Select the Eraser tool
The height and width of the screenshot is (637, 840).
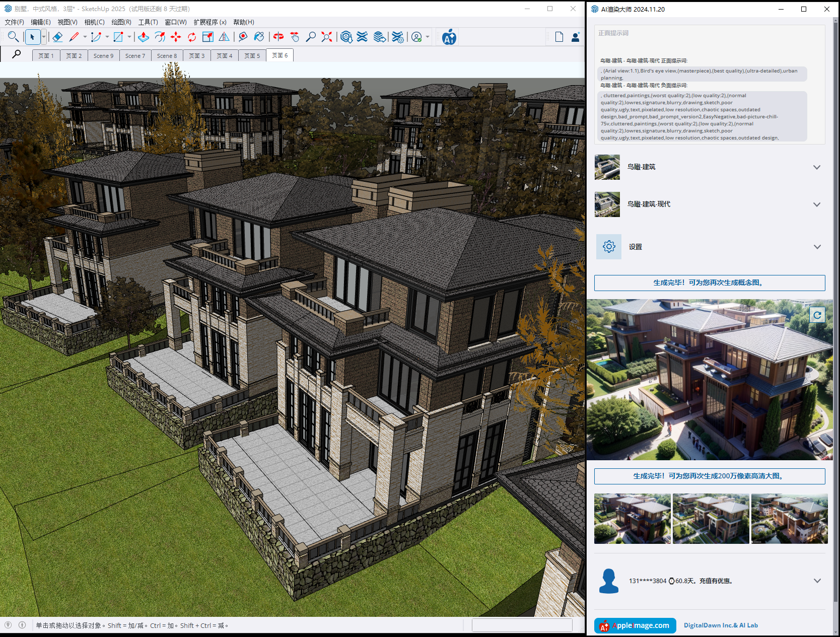tap(57, 37)
